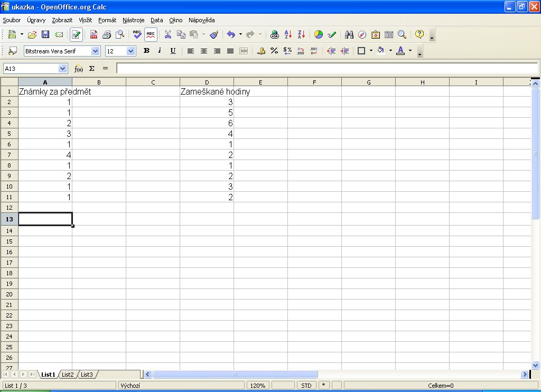The height and width of the screenshot is (392, 541).
Task: Toggle AutoSpellcheck red underline ABC
Action: 151,34
